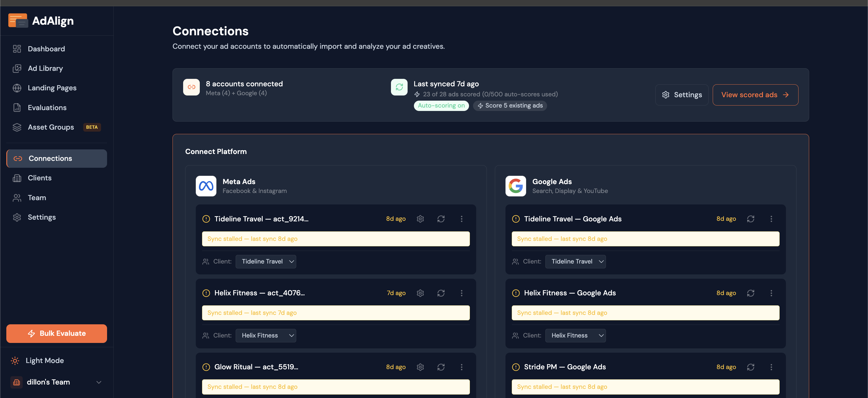Resync Glow Ritual act_5519 account

point(441,367)
